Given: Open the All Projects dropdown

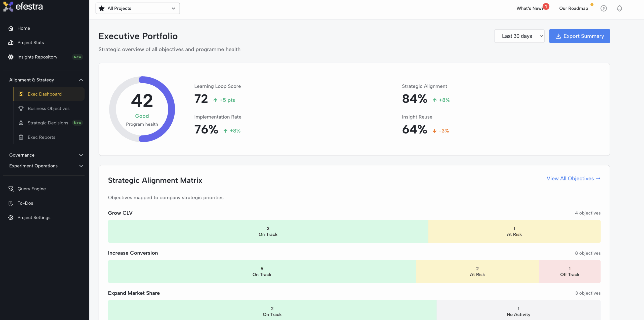Looking at the screenshot, I should (x=138, y=8).
